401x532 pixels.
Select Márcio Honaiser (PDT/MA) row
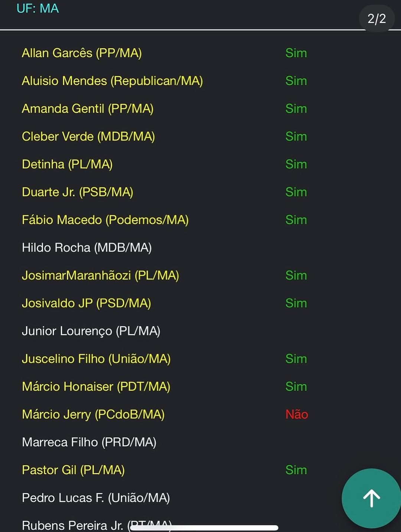[x=96, y=386]
